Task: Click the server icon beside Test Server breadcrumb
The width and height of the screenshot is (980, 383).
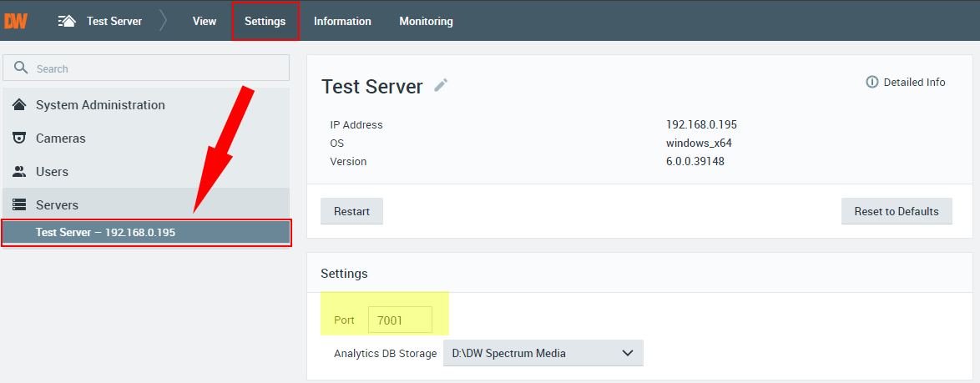Action: click(x=67, y=21)
